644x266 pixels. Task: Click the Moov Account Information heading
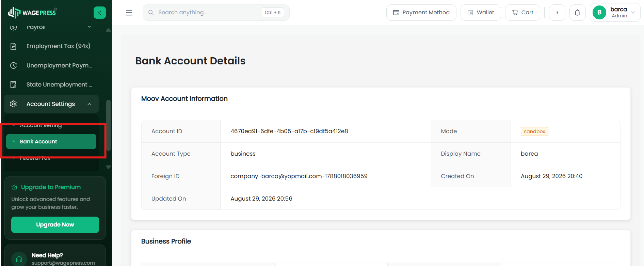184,99
